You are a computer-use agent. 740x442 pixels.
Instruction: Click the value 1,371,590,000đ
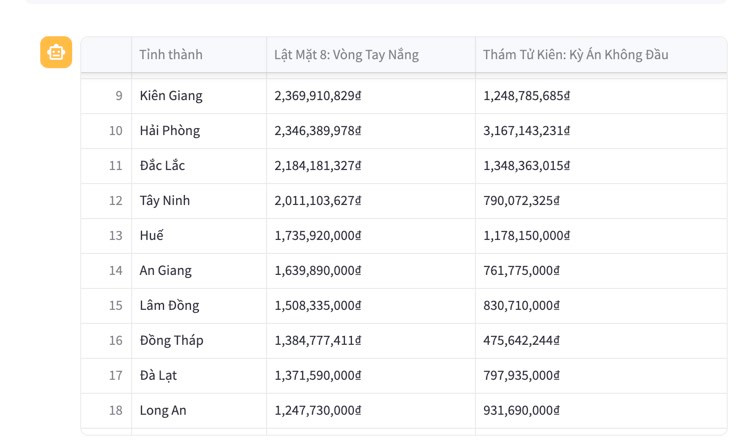(318, 375)
